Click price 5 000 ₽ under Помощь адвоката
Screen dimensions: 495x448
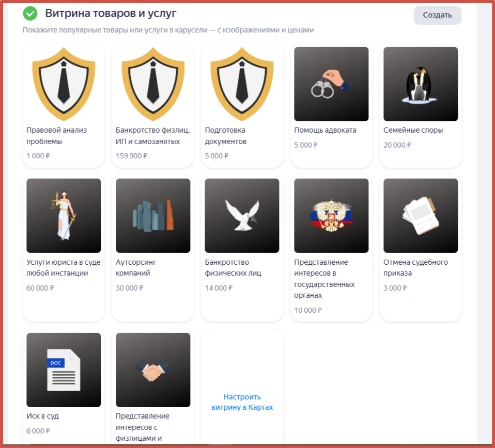pos(306,145)
